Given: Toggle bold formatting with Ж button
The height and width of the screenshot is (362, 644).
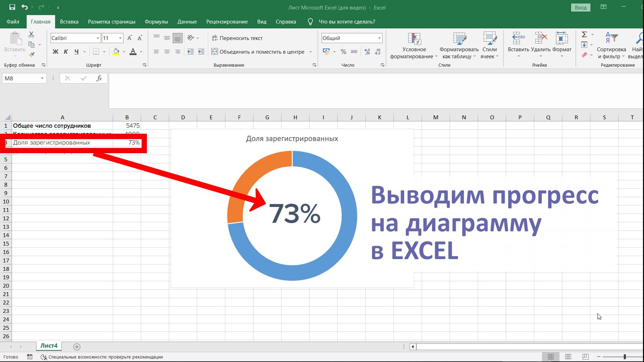Looking at the screenshot, I should pyautogui.click(x=55, y=51).
